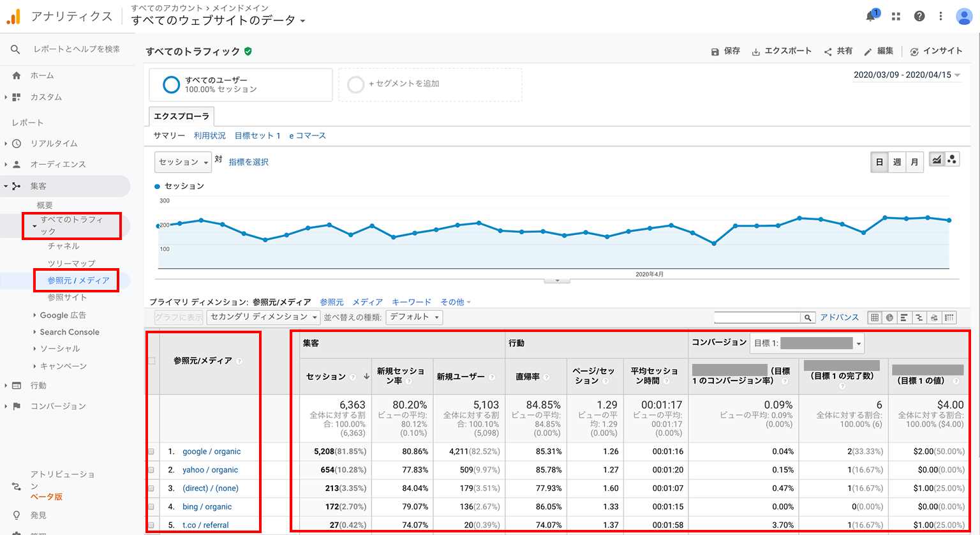Click the アドバンス filter link
Image resolution: width=980 pixels, height=535 pixels.
(x=840, y=317)
